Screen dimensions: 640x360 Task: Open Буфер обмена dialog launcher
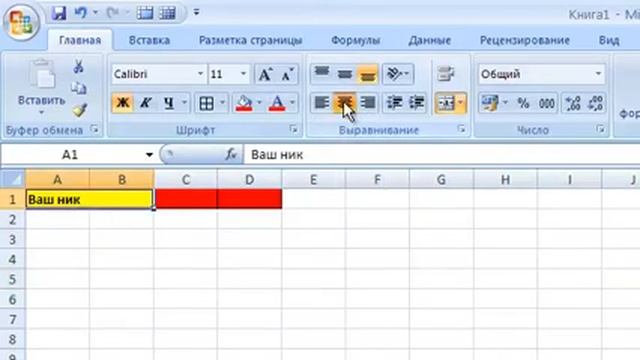click(95, 130)
